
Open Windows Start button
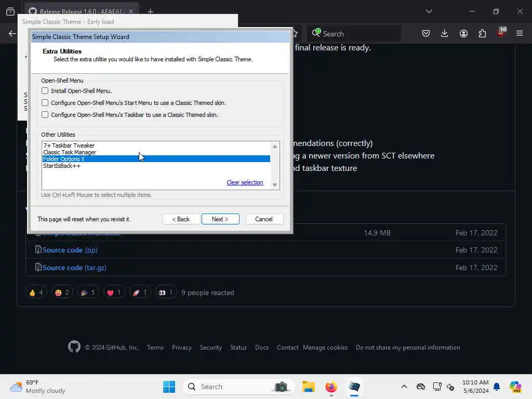click(169, 387)
